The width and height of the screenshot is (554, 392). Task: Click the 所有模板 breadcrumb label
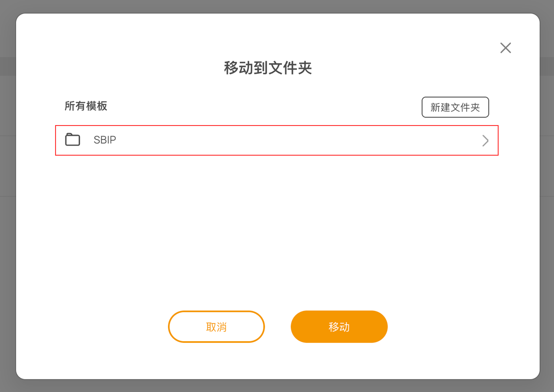click(86, 106)
